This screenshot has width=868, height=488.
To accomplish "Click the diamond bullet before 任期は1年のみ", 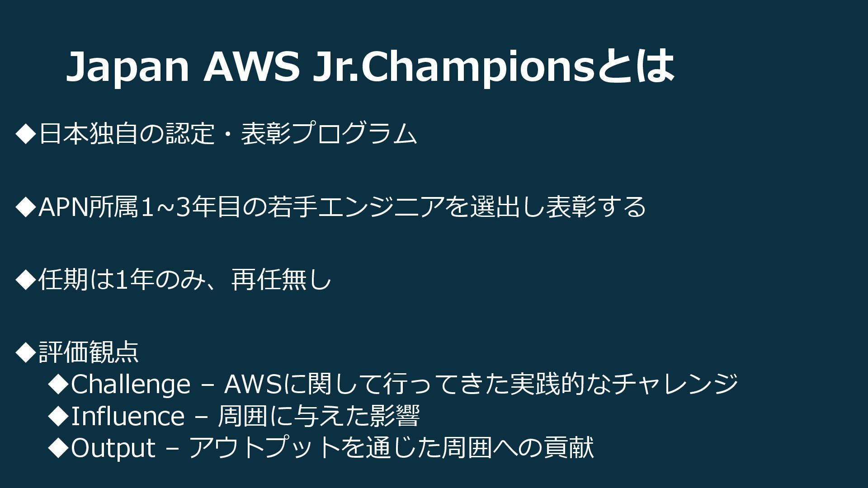I will point(25,280).
